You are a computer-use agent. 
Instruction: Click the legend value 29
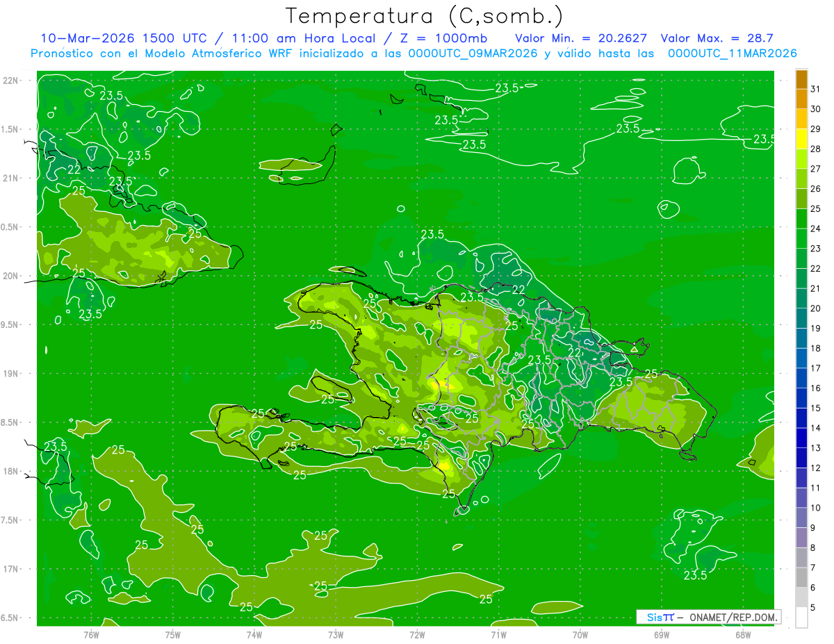(x=816, y=129)
